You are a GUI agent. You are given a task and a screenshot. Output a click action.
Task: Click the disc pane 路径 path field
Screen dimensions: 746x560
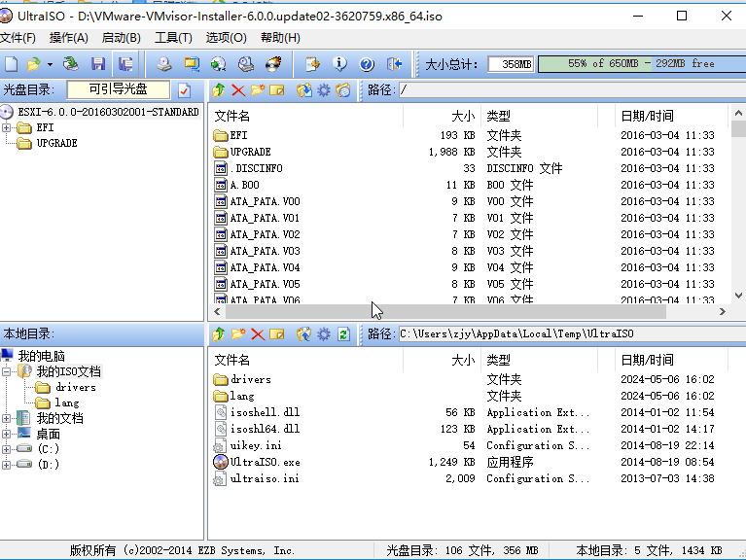(x=572, y=89)
